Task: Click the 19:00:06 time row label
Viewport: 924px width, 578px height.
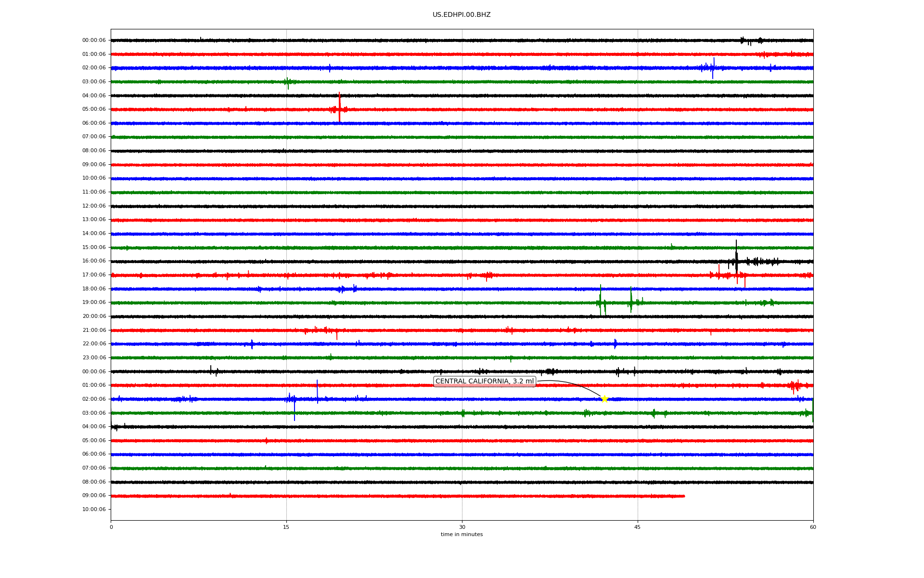Action: pyautogui.click(x=94, y=302)
